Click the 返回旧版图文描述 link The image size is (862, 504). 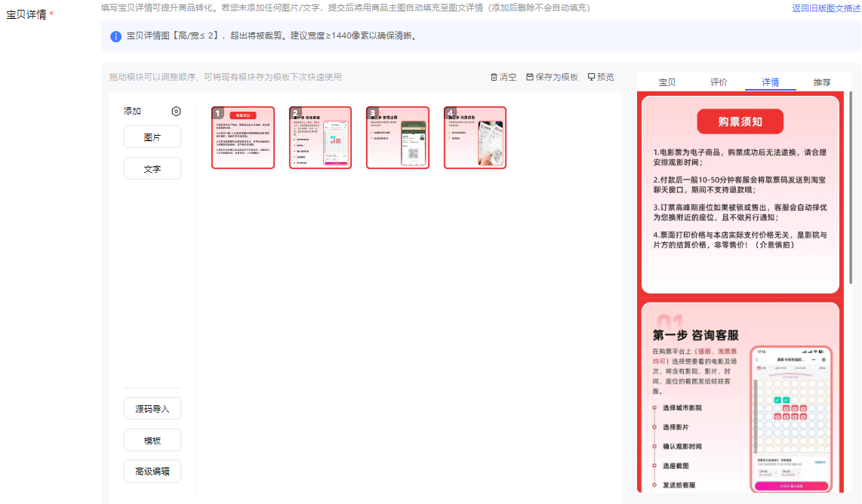coord(827,8)
